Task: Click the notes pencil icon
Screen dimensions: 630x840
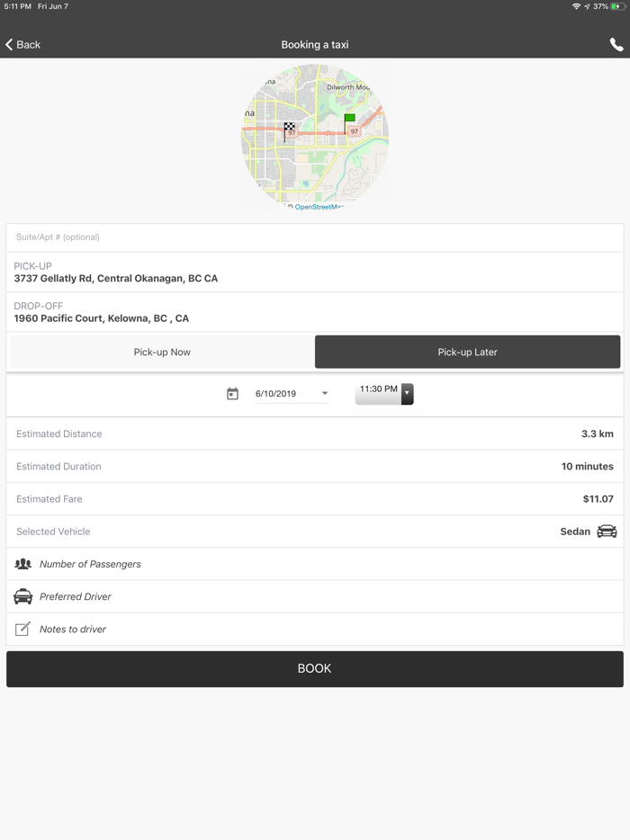Action: coord(23,629)
